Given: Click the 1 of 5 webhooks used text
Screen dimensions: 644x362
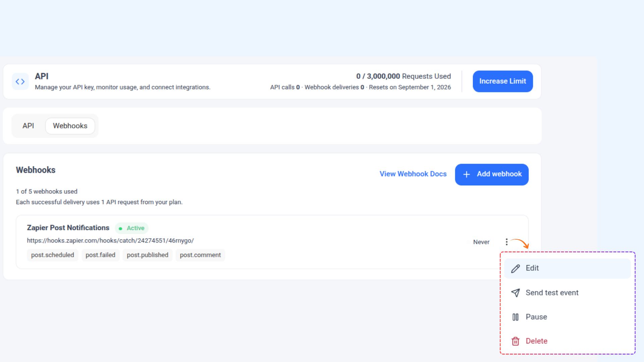Looking at the screenshot, I should tap(47, 191).
